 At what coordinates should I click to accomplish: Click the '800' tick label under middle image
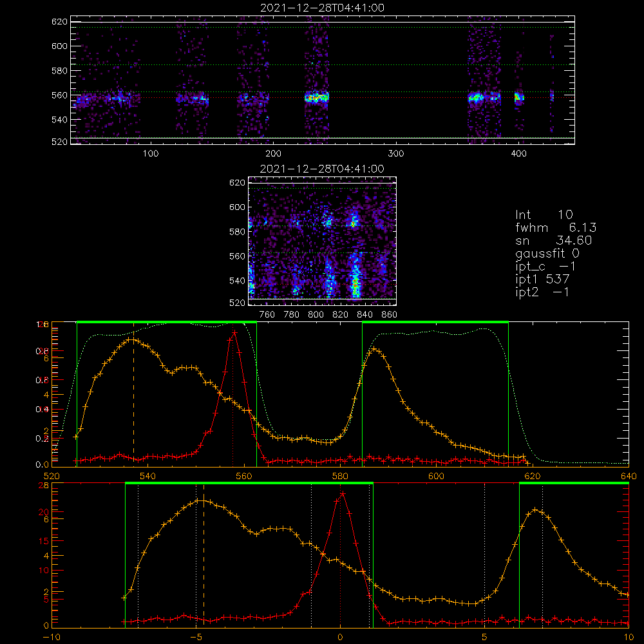click(x=316, y=315)
